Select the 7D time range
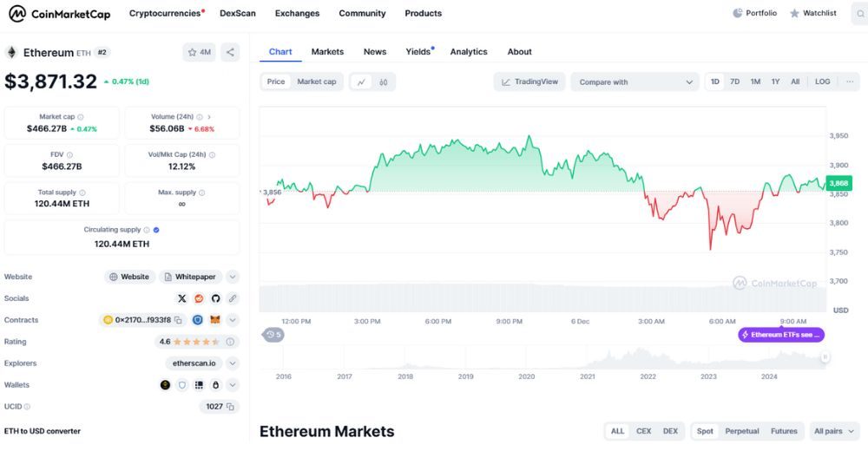Viewport: 868px width, 451px height. tap(735, 82)
